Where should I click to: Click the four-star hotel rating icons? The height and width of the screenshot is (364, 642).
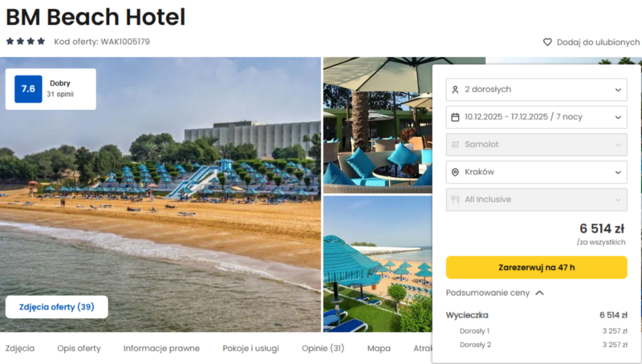26,42
